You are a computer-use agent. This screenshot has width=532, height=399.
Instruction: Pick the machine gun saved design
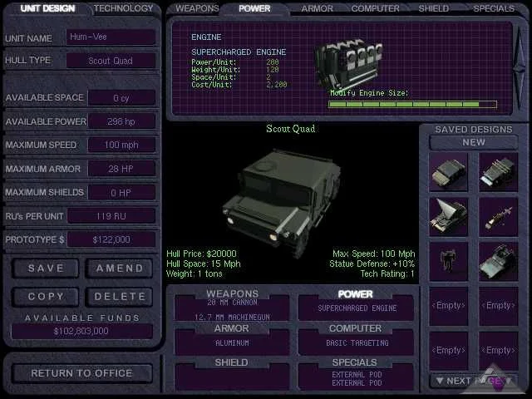499,216
